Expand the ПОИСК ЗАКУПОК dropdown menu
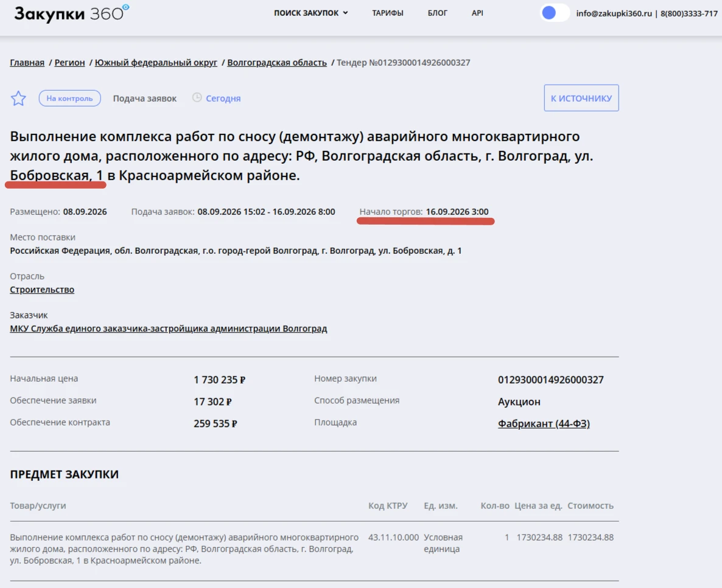The width and height of the screenshot is (722, 588). (311, 13)
